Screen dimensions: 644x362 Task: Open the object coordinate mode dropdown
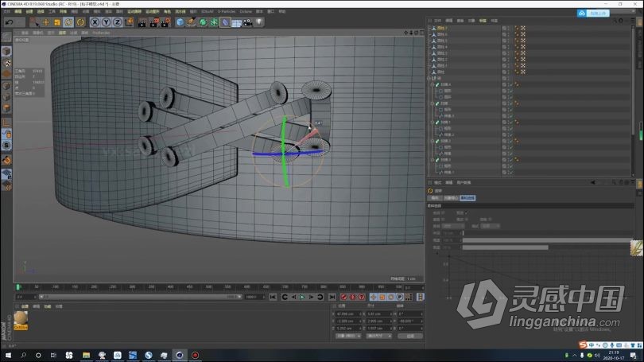(348, 336)
